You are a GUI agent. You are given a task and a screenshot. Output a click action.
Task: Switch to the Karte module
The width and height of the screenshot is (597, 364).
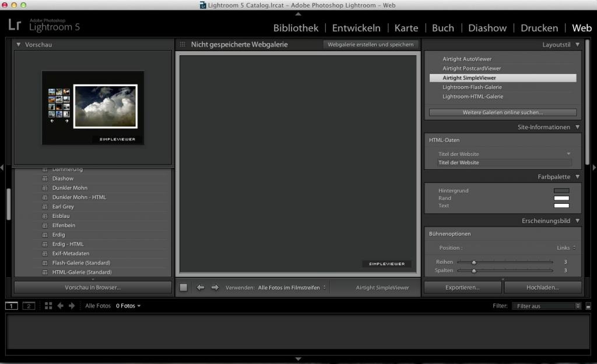coord(406,28)
